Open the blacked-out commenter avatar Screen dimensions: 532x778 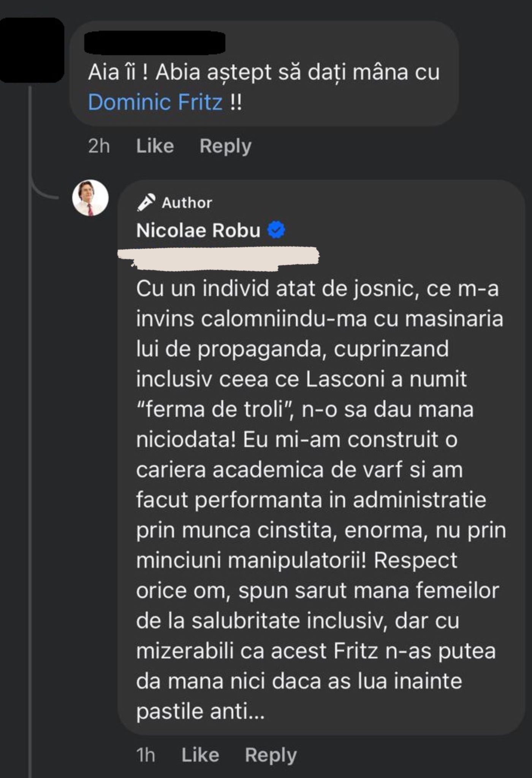coord(32,50)
